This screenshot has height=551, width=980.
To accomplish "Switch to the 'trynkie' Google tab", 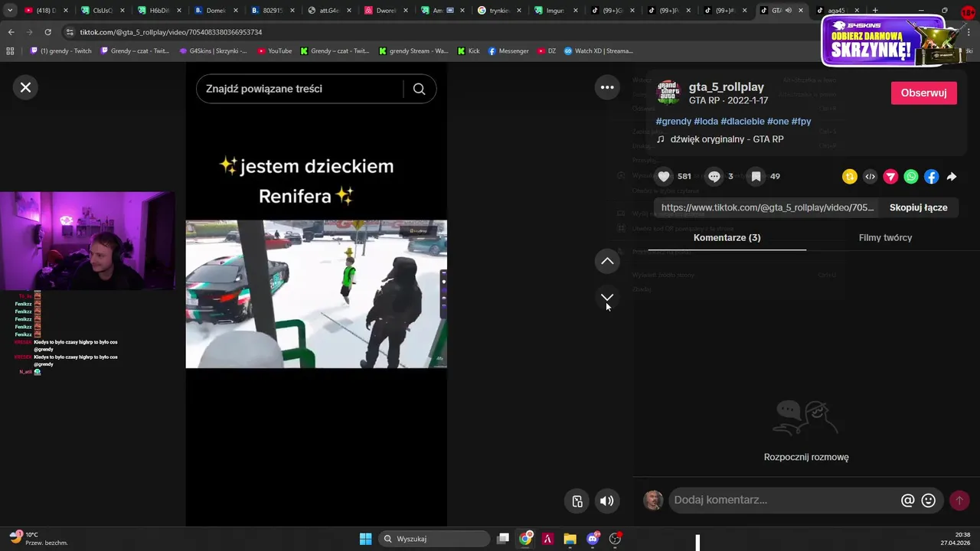I will pyautogui.click(x=498, y=11).
